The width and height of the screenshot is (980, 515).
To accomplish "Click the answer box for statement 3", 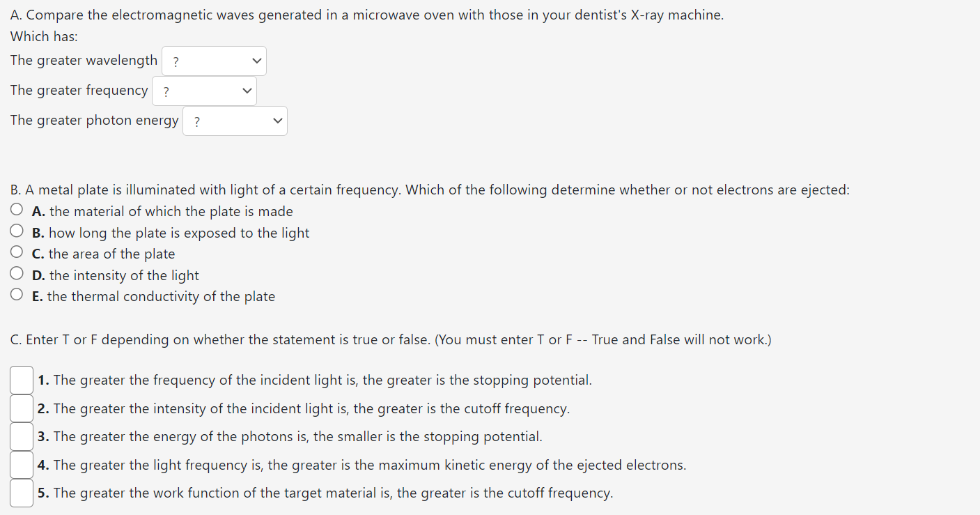I will [x=21, y=436].
